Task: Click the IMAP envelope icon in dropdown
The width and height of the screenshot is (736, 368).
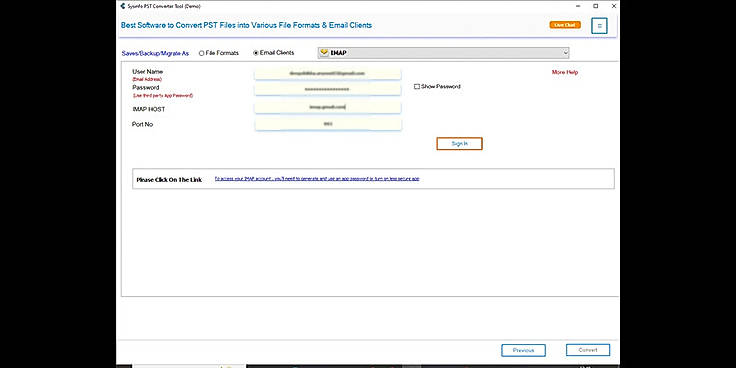Action: tap(324, 53)
